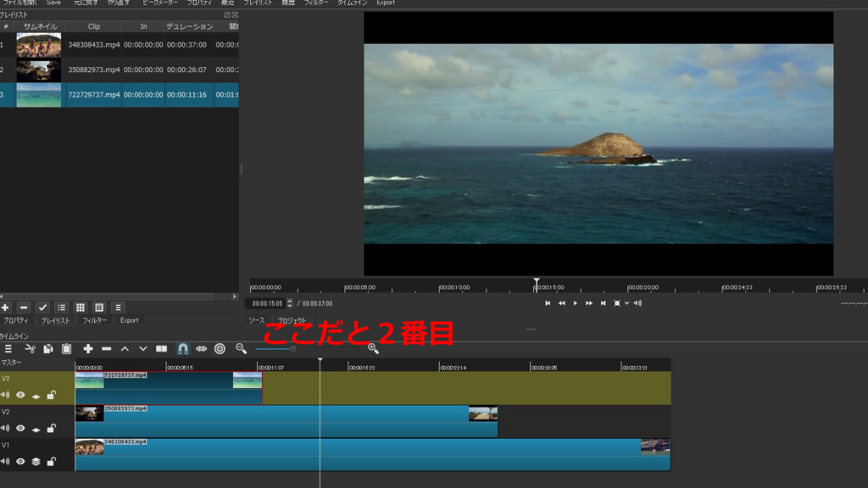Select playlist row 348308433.mp4

pos(119,45)
